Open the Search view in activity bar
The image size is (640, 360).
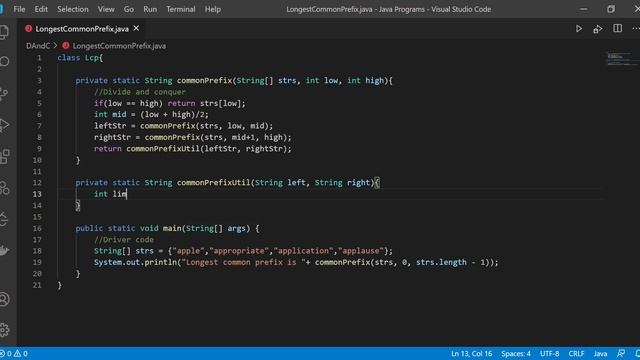(4, 62)
